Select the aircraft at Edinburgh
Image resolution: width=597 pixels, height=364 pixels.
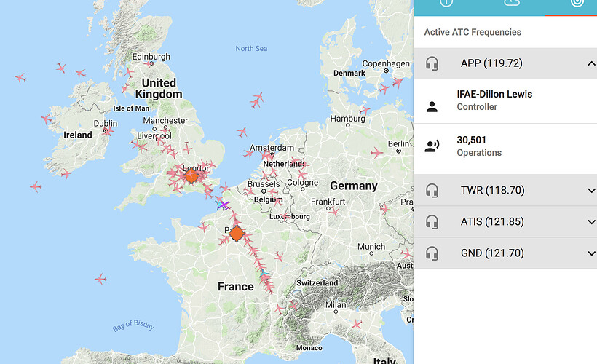(149, 63)
